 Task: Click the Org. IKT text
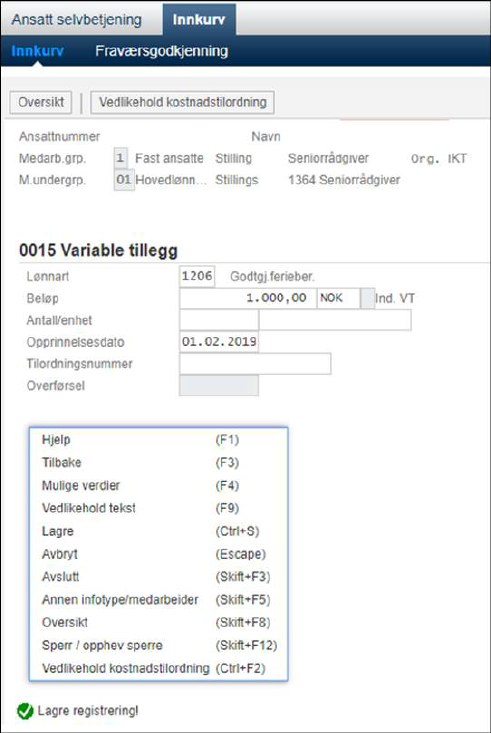(439, 158)
